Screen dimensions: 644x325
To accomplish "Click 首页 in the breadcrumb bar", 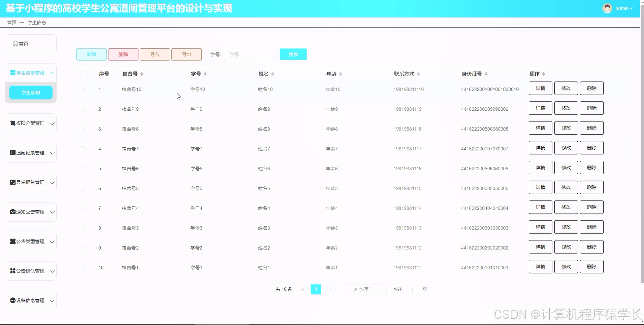I will tap(11, 22).
